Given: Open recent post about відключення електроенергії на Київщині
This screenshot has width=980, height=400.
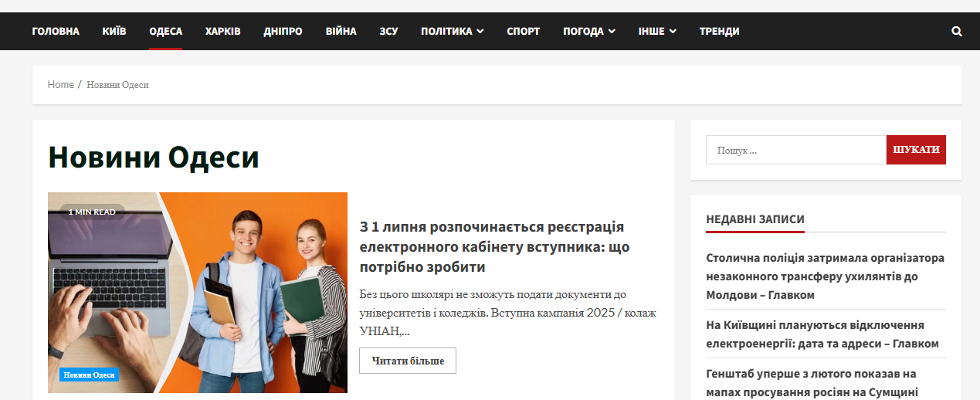Looking at the screenshot, I should click(822, 334).
